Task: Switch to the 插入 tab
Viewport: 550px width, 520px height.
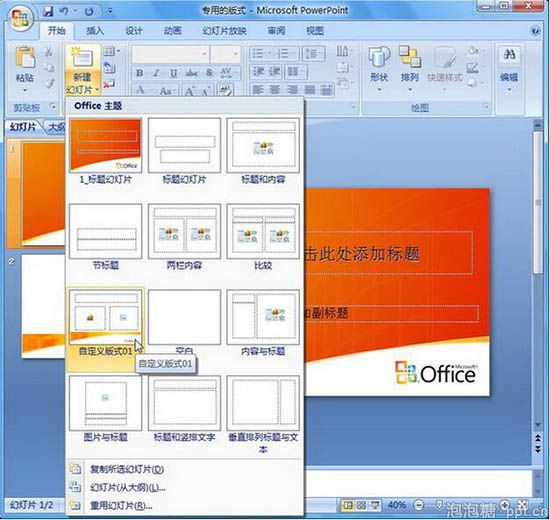Action: (95, 31)
